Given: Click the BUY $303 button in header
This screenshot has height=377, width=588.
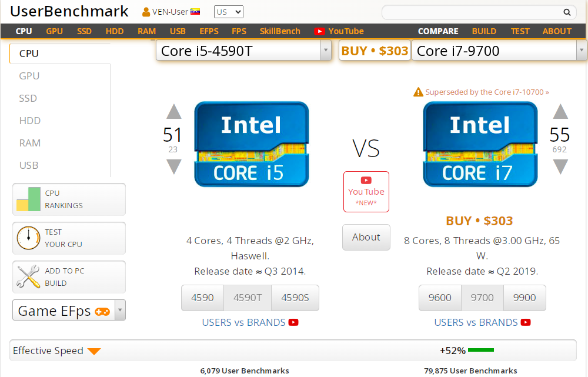Looking at the screenshot, I should point(375,50).
